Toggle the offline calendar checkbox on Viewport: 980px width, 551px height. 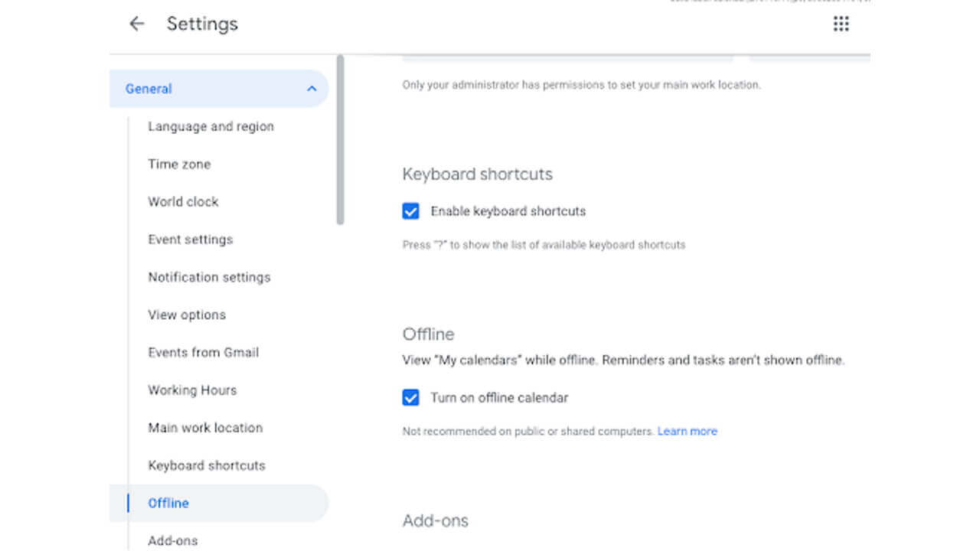410,398
